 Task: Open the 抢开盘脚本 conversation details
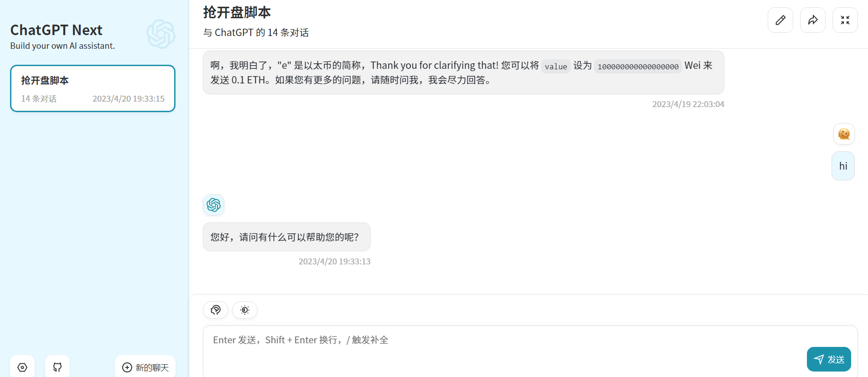(x=237, y=12)
